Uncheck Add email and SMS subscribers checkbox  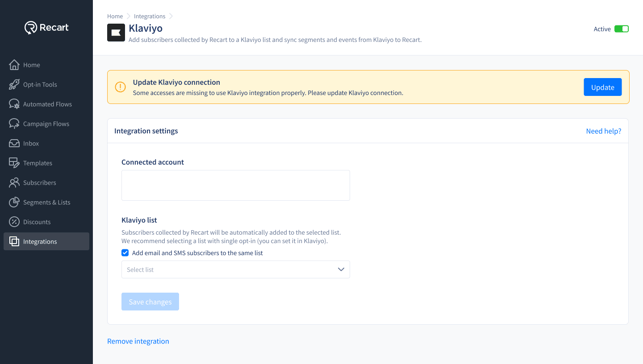point(125,253)
